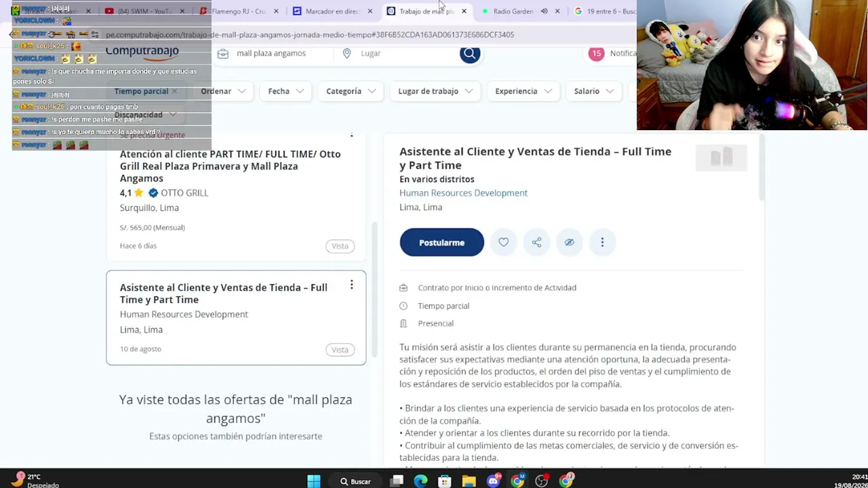Screen dimensions: 868x488
Task: Share the job offer using the share icon
Action: (x=536, y=243)
